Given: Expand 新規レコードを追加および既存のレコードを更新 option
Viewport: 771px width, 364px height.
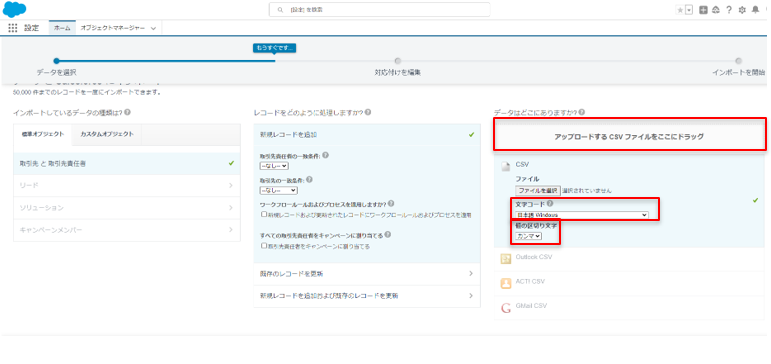Looking at the screenshot, I should click(367, 296).
